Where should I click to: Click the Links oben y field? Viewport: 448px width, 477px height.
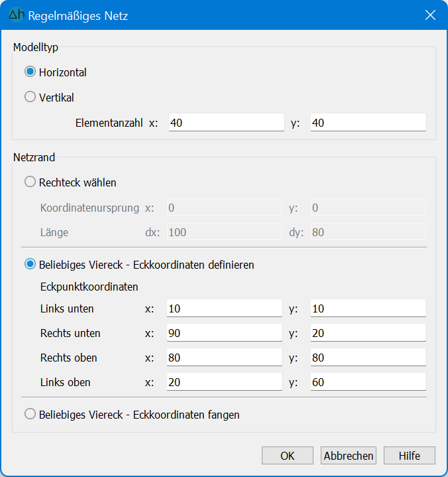pyautogui.click(x=368, y=382)
